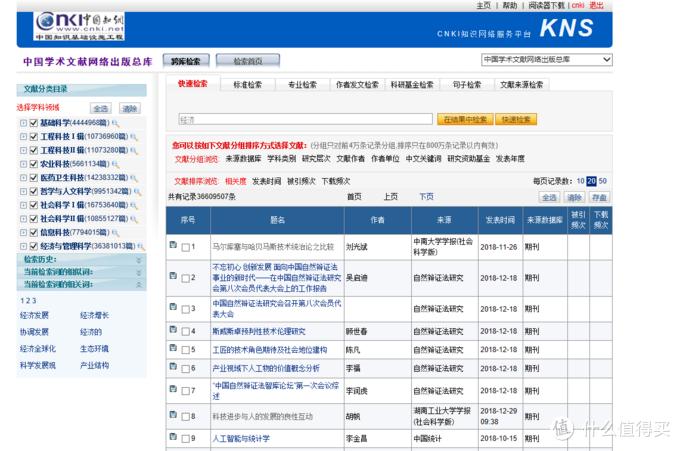This screenshot has width=680, height=451.
Task: Click the document icon in result row 5
Action: 173,347
